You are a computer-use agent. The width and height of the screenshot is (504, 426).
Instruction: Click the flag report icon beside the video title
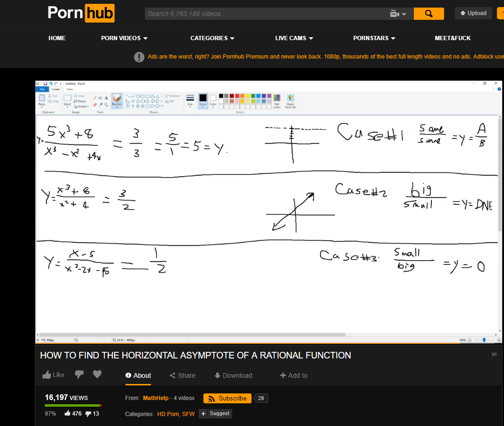pos(495,355)
